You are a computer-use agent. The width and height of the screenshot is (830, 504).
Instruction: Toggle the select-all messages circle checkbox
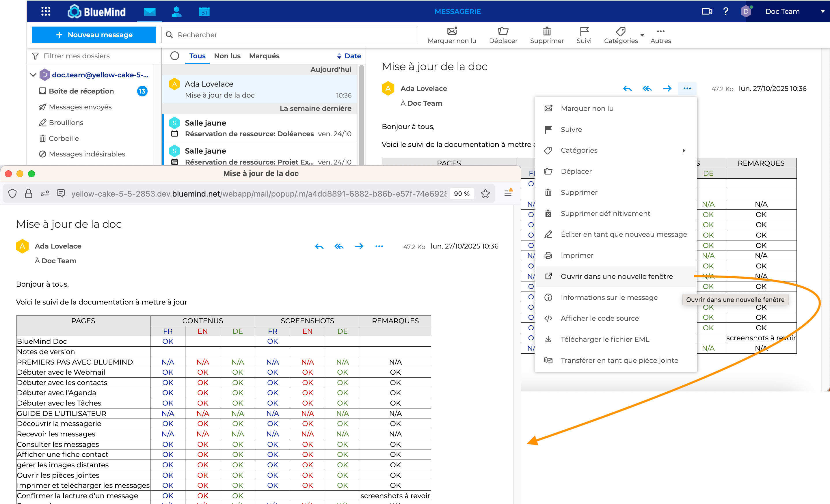(174, 56)
